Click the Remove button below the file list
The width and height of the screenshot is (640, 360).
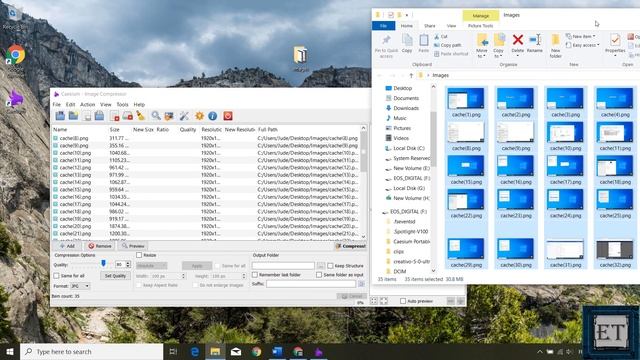[x=100, y=246]
